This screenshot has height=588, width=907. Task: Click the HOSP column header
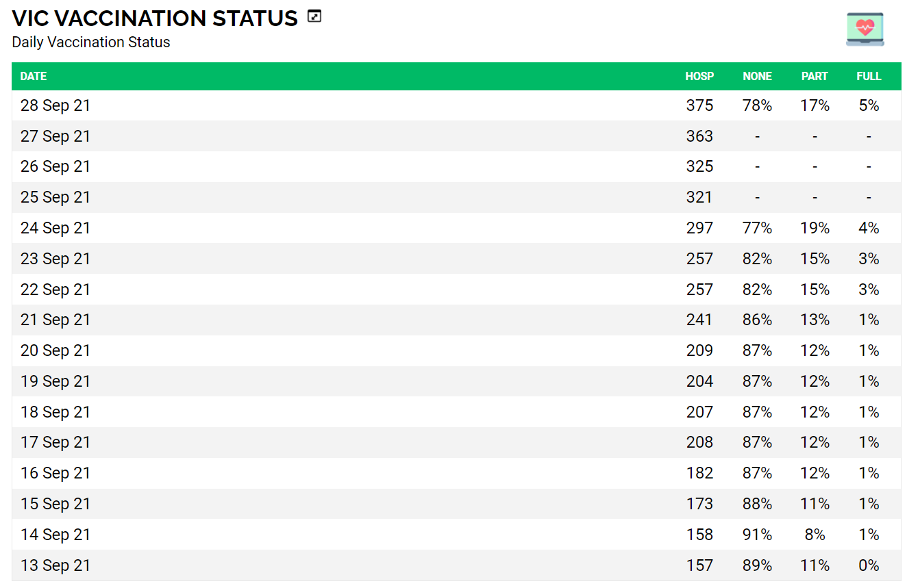699,77
